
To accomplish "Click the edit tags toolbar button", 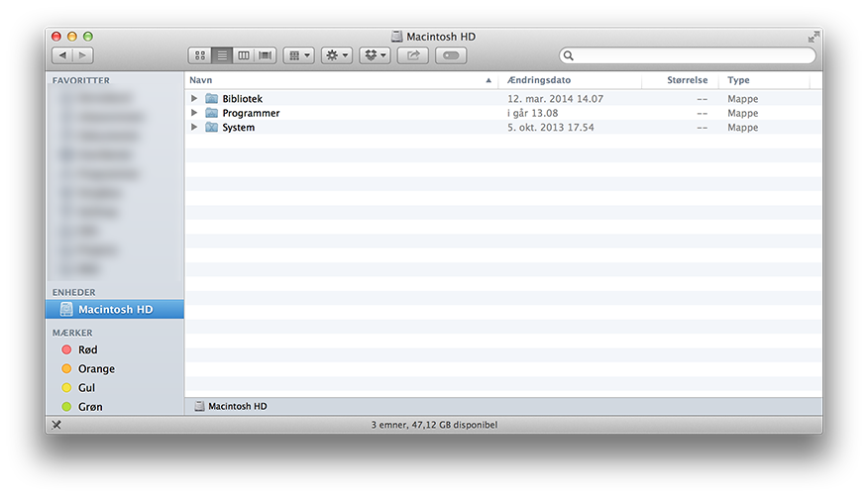I will coord(451,55).
